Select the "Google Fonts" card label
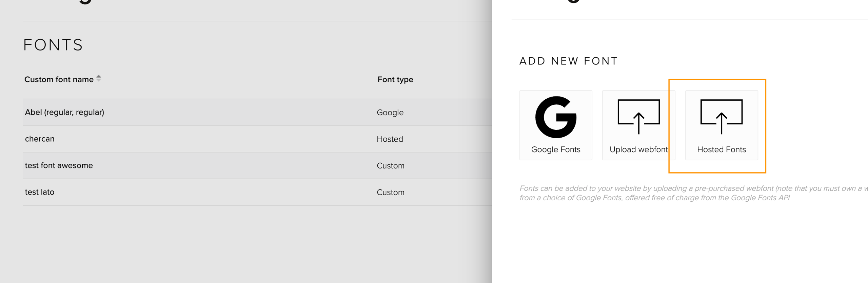Viewport: 868px width, 283px height. pyautogui.click(x=555, y=149)
